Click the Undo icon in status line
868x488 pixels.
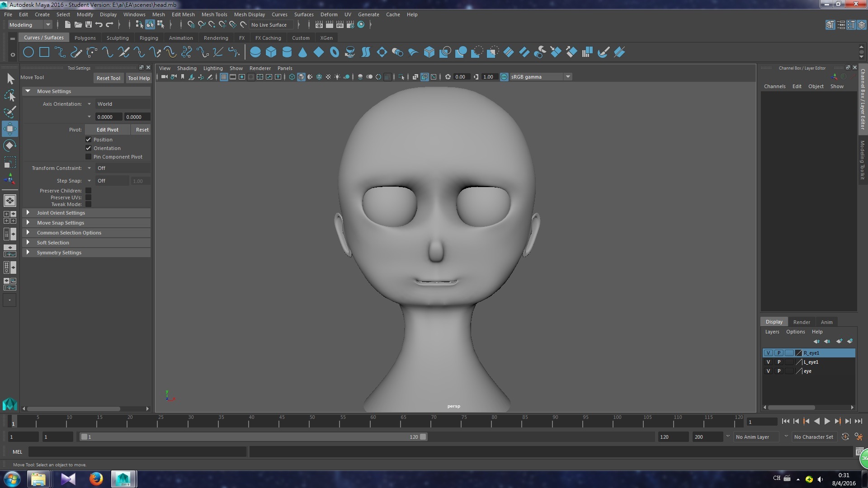pos(99,25)
